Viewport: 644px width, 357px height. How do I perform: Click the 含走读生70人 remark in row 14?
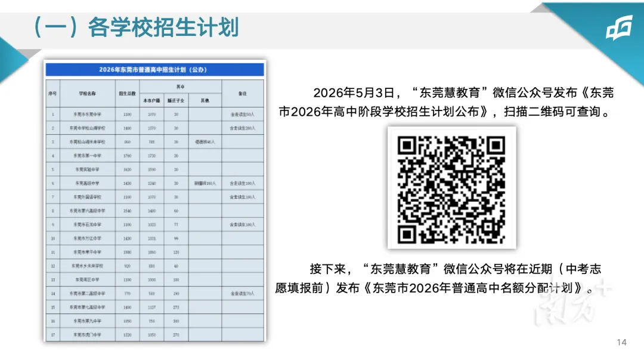pyautogui.click(x=242, y=294)
